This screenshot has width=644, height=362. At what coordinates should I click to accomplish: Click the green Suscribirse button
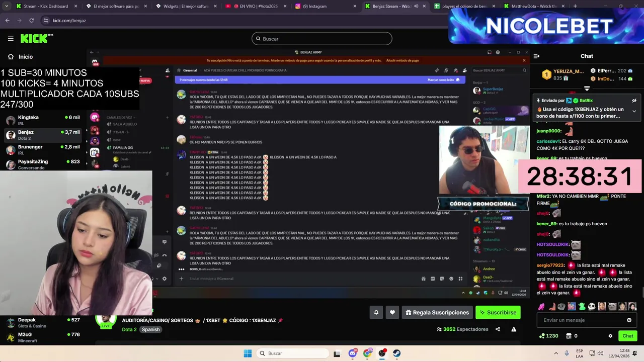click(498, 313)
